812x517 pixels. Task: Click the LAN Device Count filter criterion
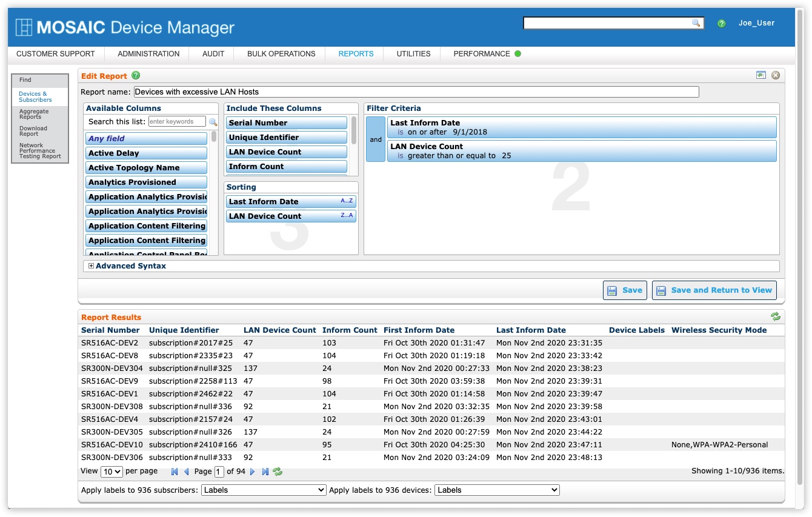(582, 151)
